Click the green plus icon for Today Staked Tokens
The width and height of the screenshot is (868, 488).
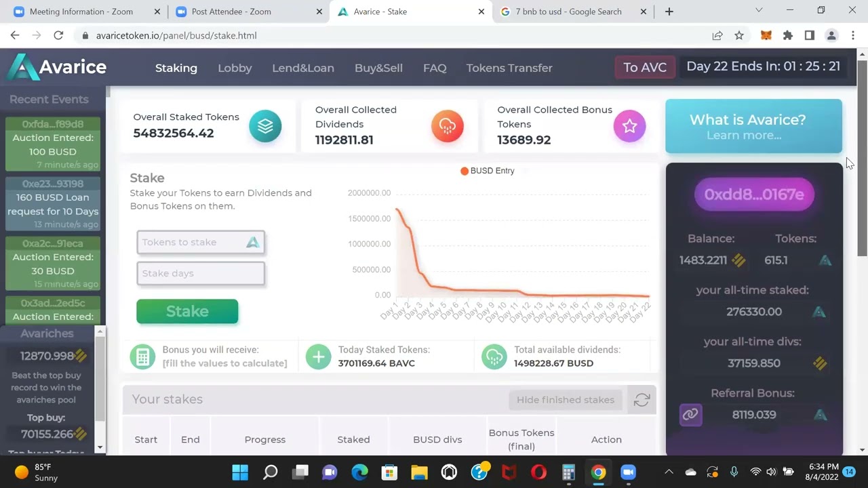coord(318,357)
